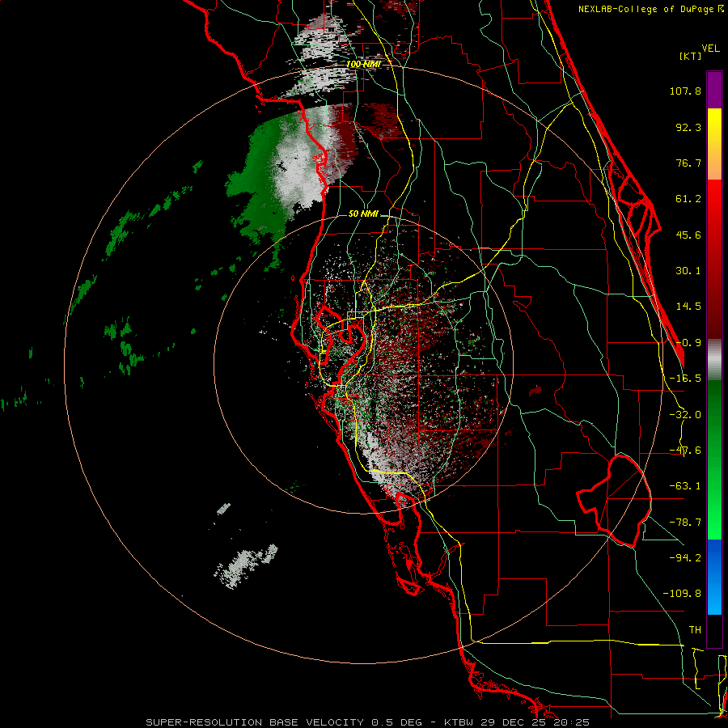Viewport: 728px width, 728px height.
Task: Click the -78.7 legend value
Action: coord(685,523)
